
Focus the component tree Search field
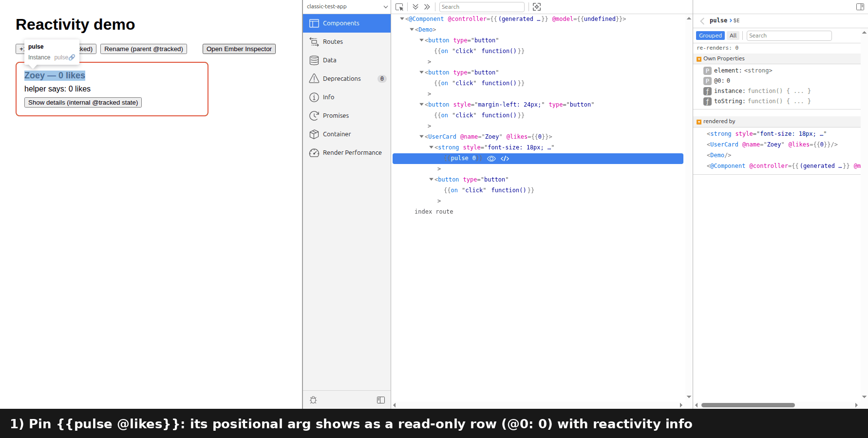(482, 7)
